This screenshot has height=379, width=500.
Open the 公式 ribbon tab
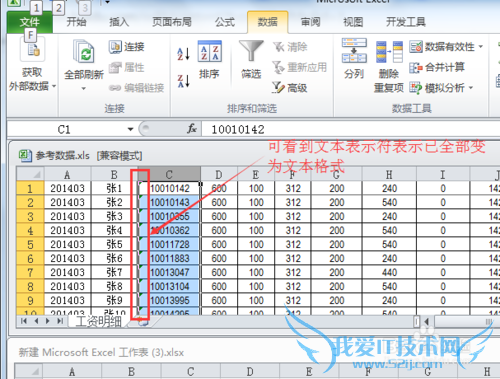coord(225,22)
